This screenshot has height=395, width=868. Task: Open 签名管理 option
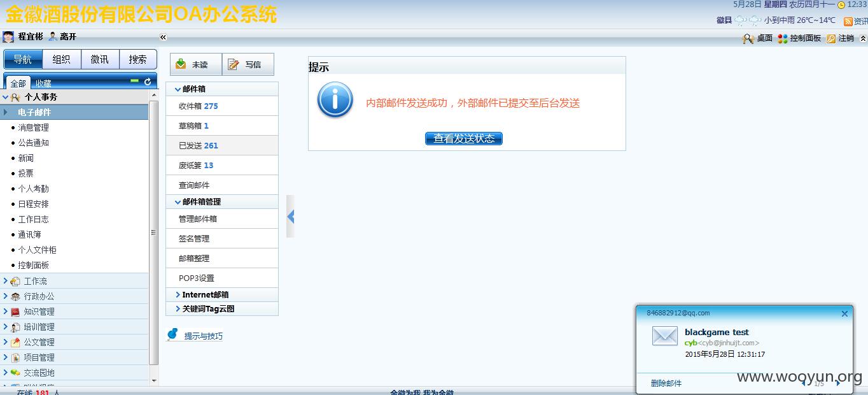(221, 238)
